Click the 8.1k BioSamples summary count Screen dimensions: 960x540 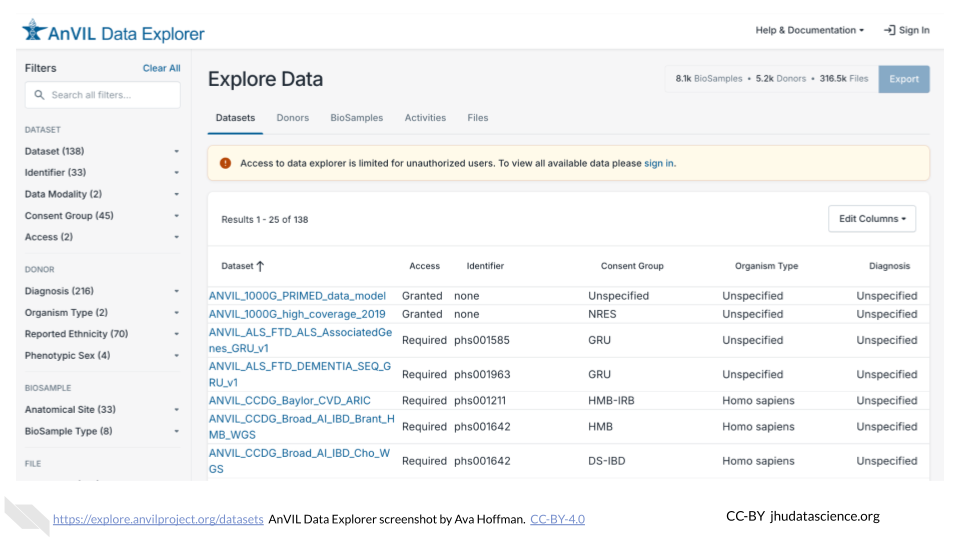pos(708,78)
